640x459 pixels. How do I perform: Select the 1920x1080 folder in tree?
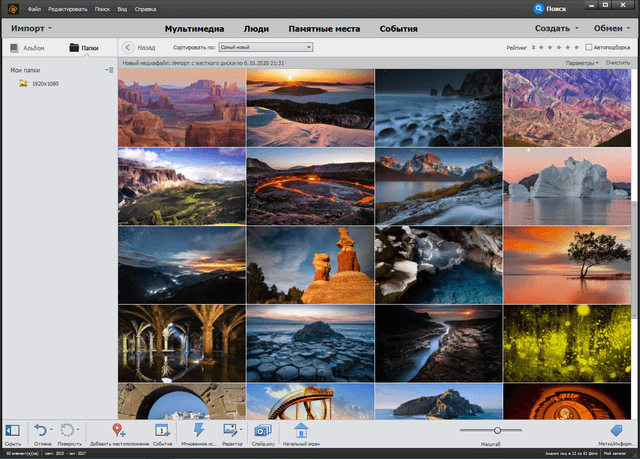click(x=45, y=84)
